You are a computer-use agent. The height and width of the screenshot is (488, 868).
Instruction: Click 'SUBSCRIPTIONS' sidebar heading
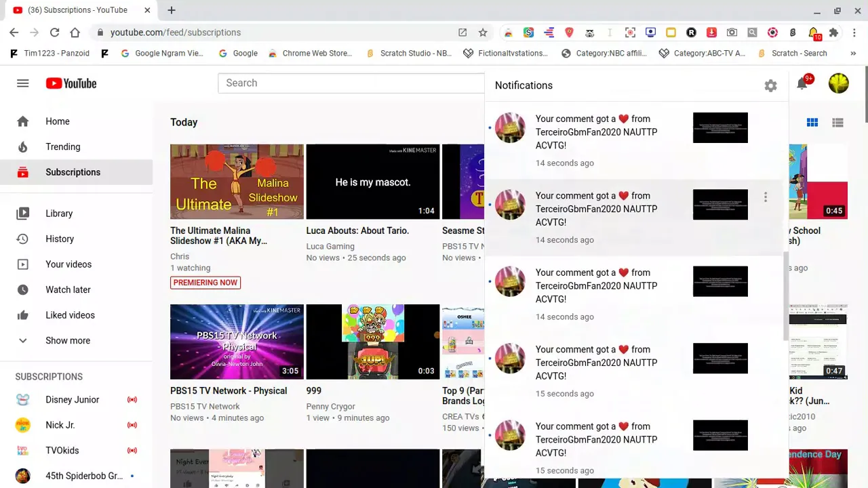pos(49,377)
